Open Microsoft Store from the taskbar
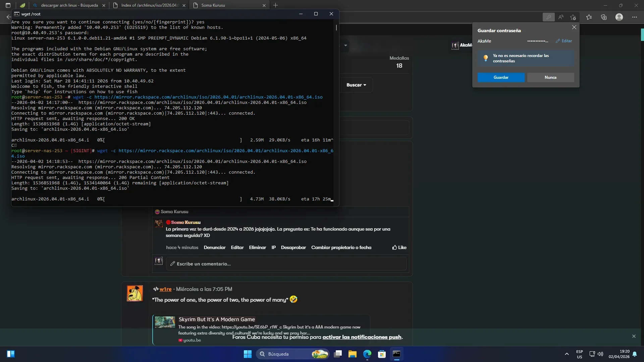 click(x=382, y=354)
